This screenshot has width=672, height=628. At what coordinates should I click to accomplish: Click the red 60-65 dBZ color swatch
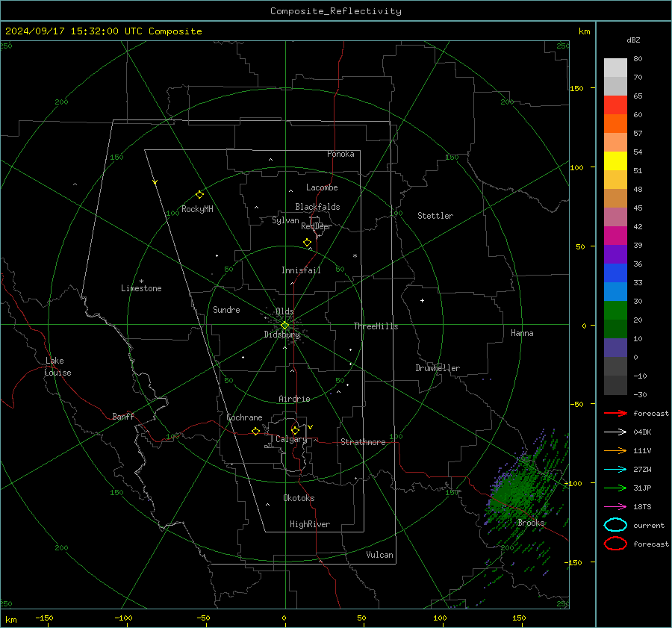tap(615, 105)
